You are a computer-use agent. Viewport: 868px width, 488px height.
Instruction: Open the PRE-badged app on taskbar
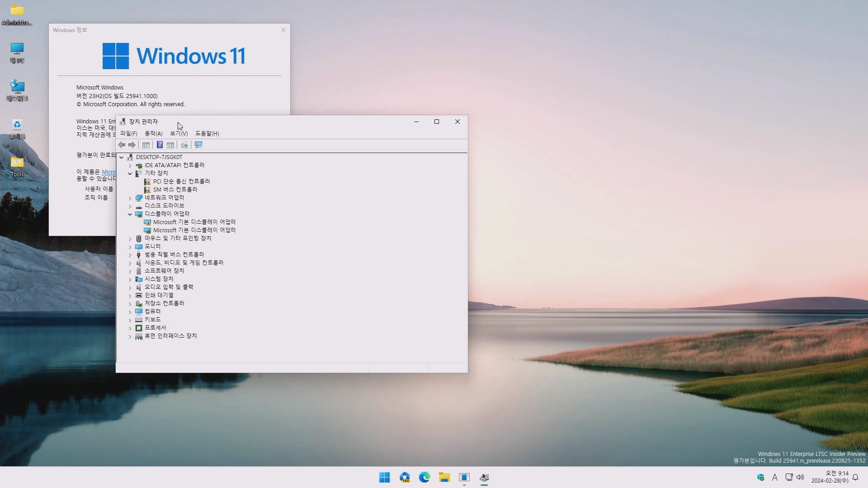pos(405,478)
